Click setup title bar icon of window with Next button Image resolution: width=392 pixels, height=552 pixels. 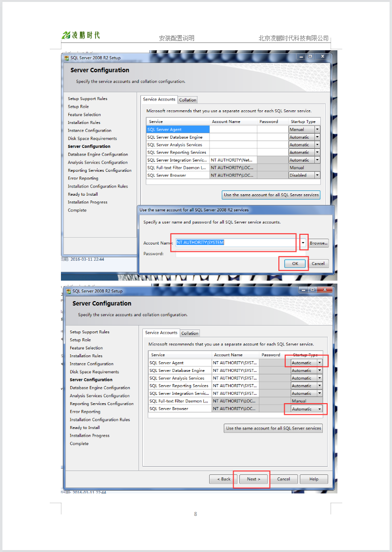pyautogui.click(x=69, y=291)
